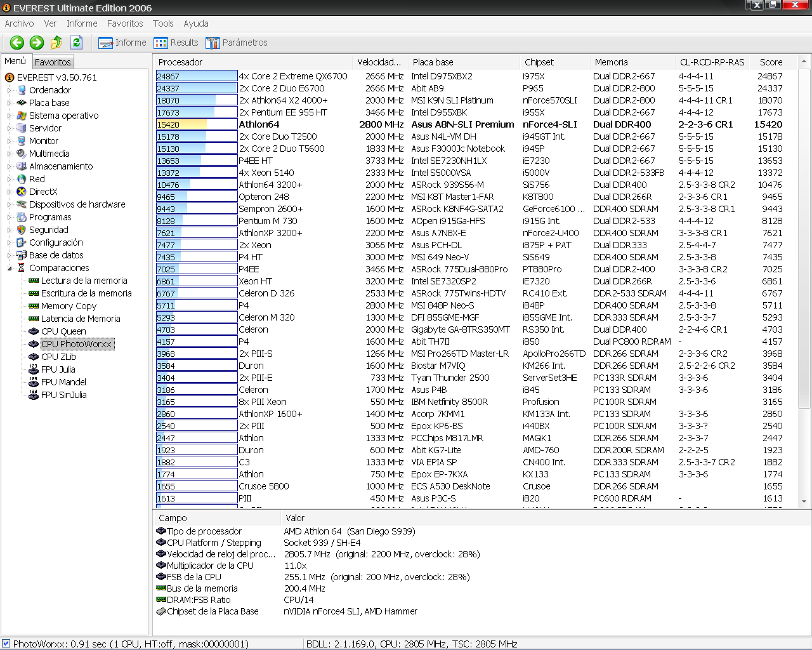Open the Informe menu
Image resolution: width=812 pixels, height=650 pixels.
pos(82,23)
